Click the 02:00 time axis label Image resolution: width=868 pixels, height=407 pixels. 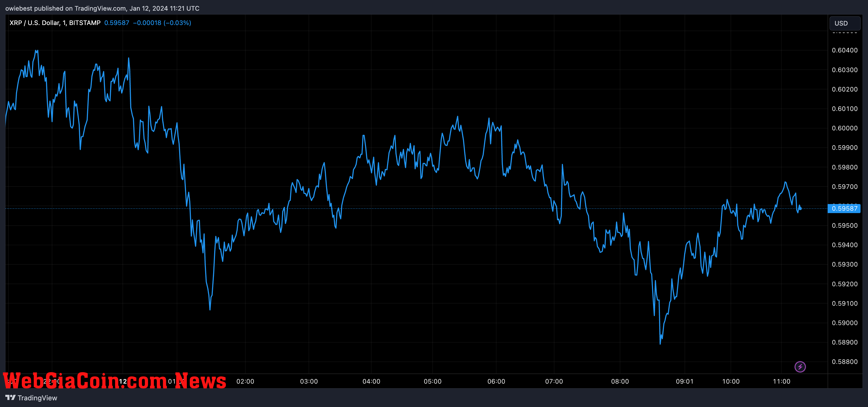coord(245,381)
